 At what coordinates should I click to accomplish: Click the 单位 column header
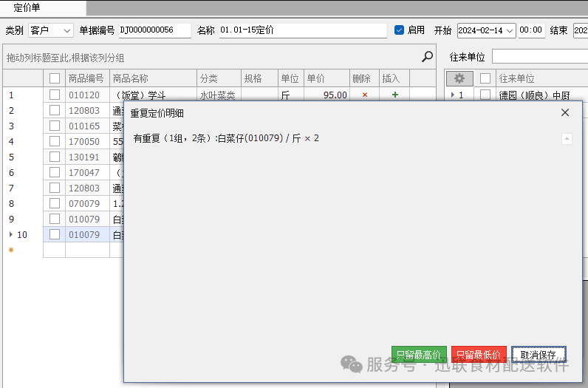[291, 78]
